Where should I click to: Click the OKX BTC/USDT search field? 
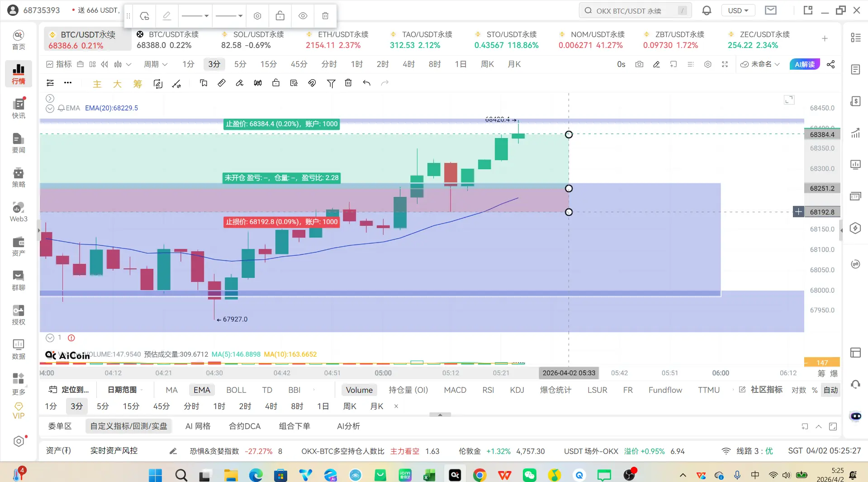[x=635, y=11]
